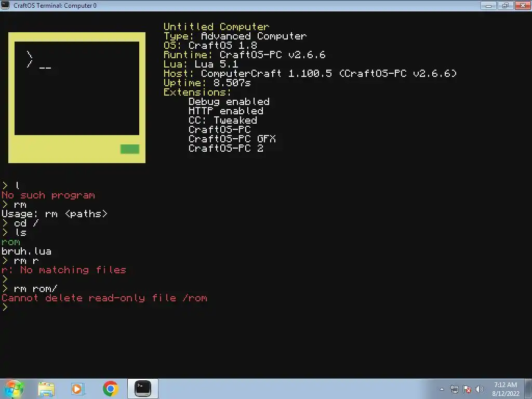Image resolution: width=532 pixels, height=399 pixels.
Task: Open Windows Explorer from the taskbar
Action: (x=46, y=389)
